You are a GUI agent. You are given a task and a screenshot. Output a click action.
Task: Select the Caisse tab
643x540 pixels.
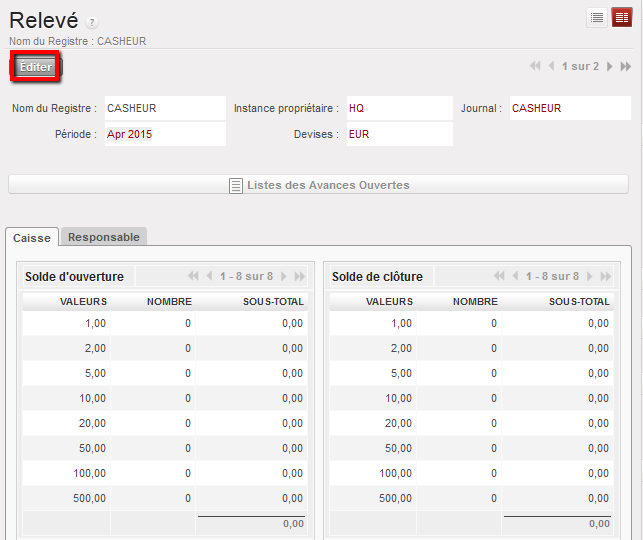32,237
